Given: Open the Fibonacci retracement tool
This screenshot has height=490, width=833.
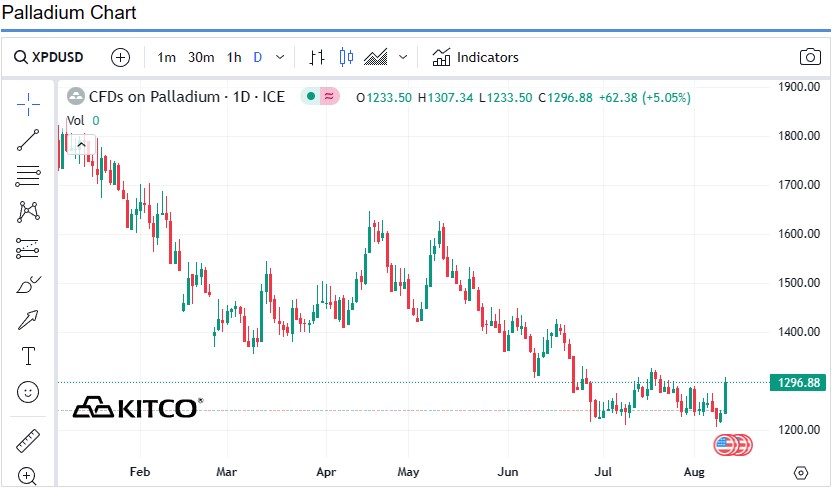Looking at the screenshot, I should point(28,176).
